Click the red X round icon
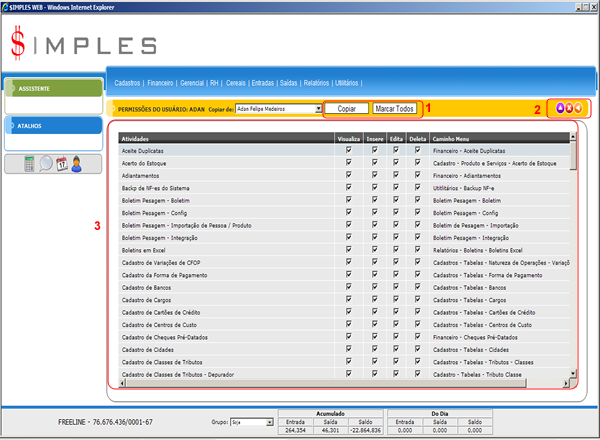The height and width of the screenshot is (440, 600). (568, 108)
